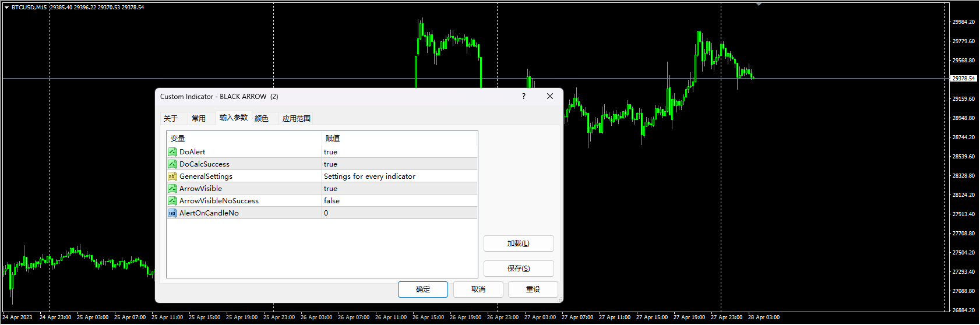This screenshot has height=325, width=980.
Task: Click the 29378.54 current price label
Action: click(x=963, y=79)
